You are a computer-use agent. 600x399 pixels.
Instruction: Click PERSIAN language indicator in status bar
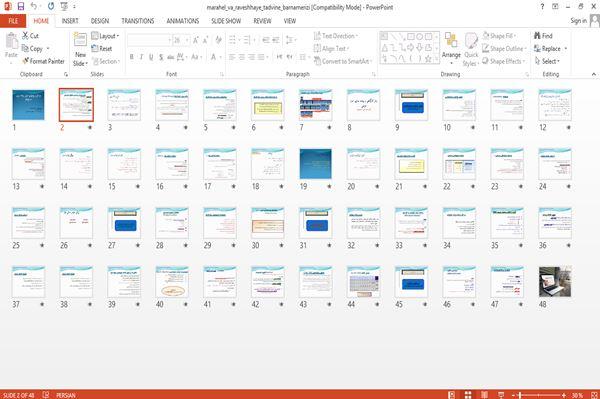pyautogui.click(x=66, y=395)
